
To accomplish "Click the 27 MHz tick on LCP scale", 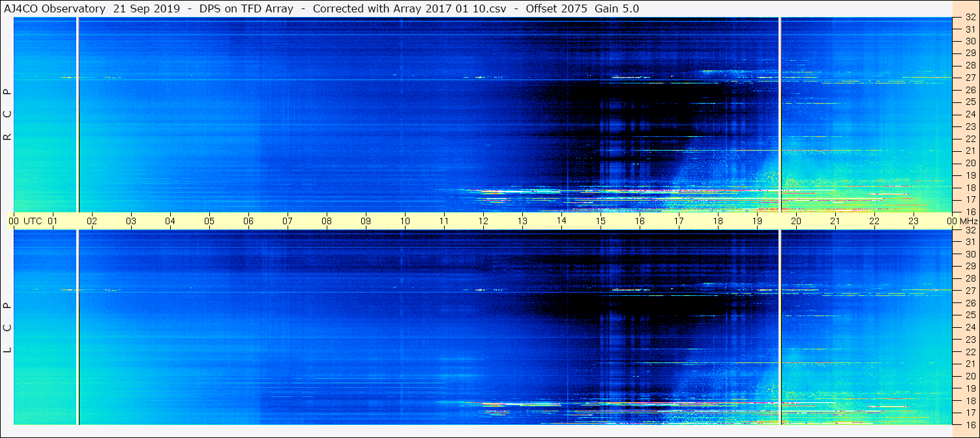I will (x=970, y=291).
